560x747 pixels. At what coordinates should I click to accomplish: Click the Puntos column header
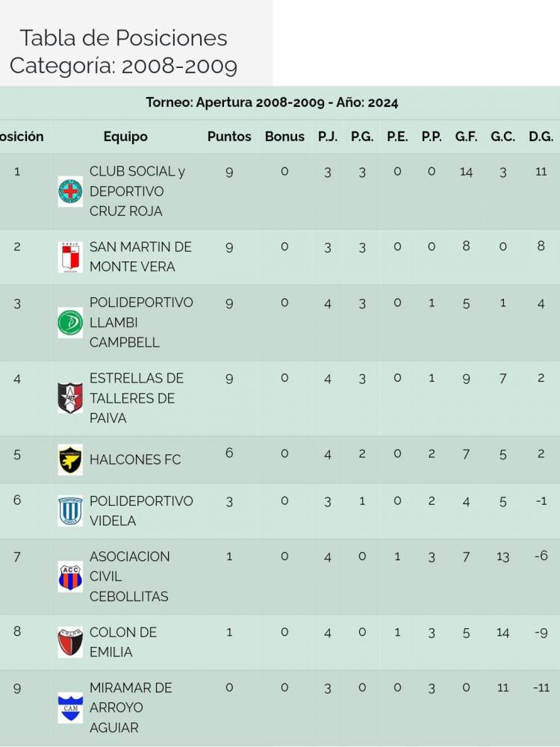(229, 137)
